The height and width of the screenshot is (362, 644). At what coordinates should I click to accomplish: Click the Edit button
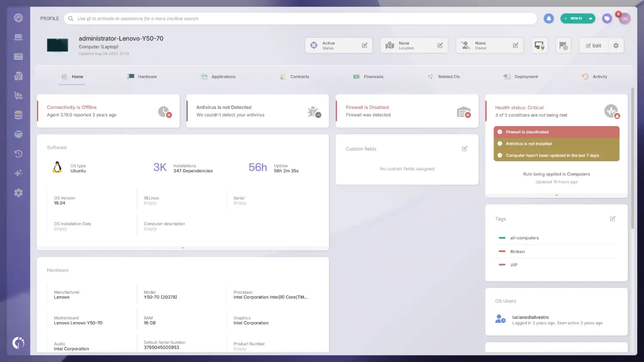[x=594, y=45]
